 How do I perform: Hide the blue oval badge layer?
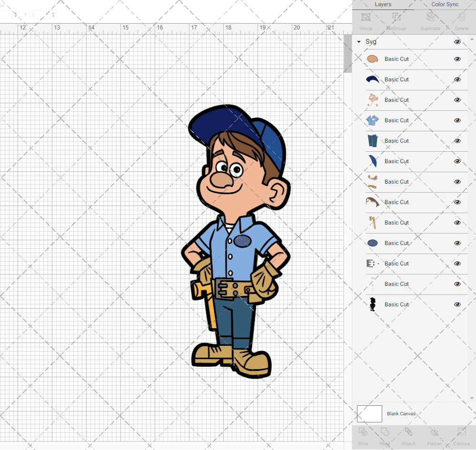(x=457, y=243)
